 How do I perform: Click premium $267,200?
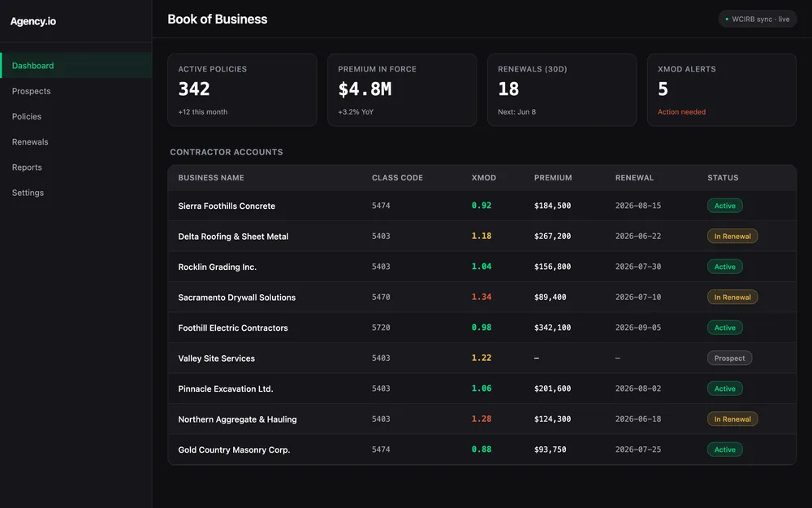tap(552, 236)
